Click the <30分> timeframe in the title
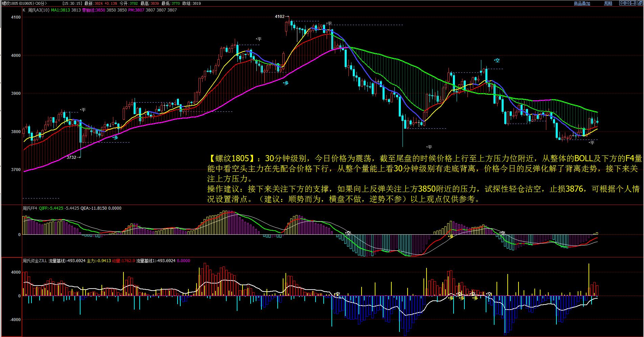This screenshot has width=644, height=337. [x=41, y=3]
